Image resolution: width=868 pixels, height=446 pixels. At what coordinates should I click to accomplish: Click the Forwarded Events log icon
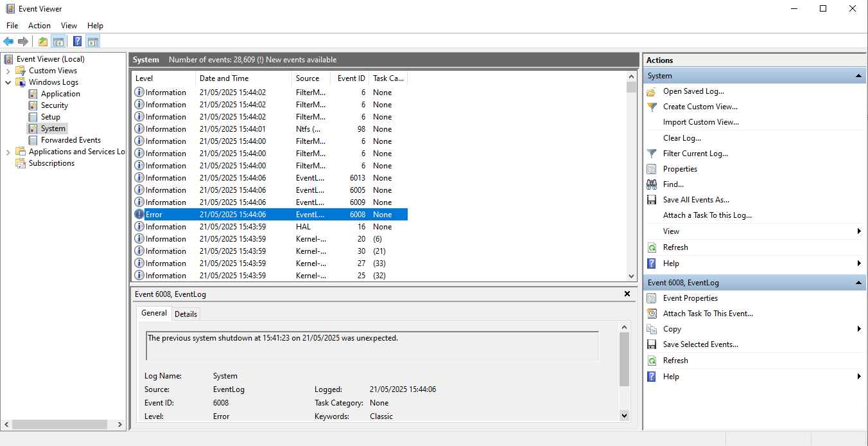[33, 140]
